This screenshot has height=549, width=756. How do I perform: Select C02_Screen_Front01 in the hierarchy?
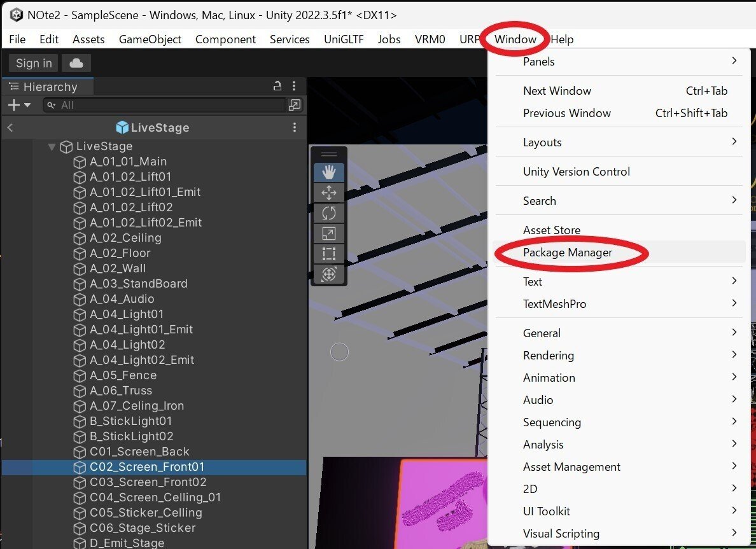tap(154, 466)
